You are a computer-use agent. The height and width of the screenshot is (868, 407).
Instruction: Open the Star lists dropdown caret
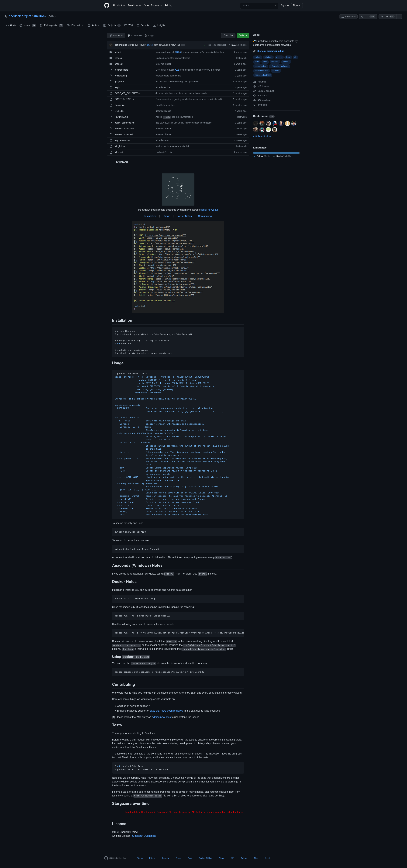[399, 16]
